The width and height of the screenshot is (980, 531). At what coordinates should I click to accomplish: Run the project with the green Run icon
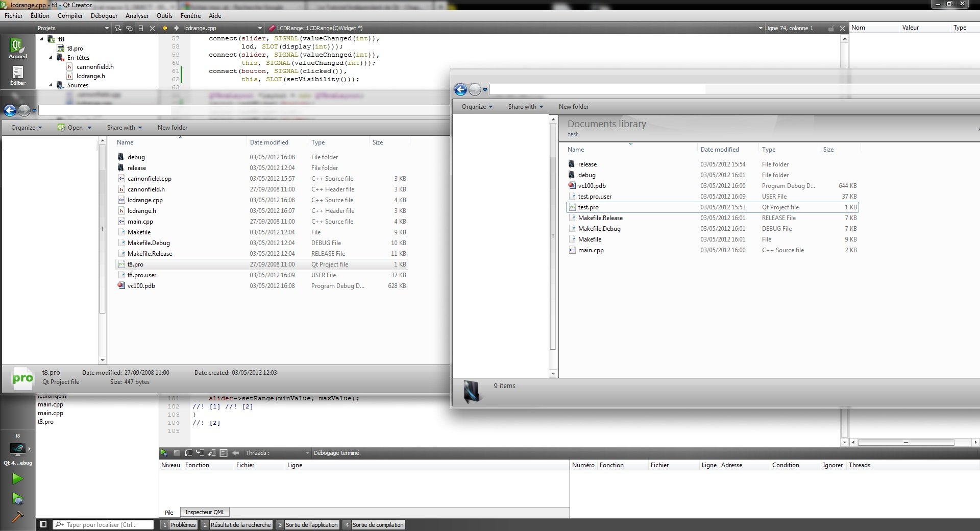coord(17,479)
